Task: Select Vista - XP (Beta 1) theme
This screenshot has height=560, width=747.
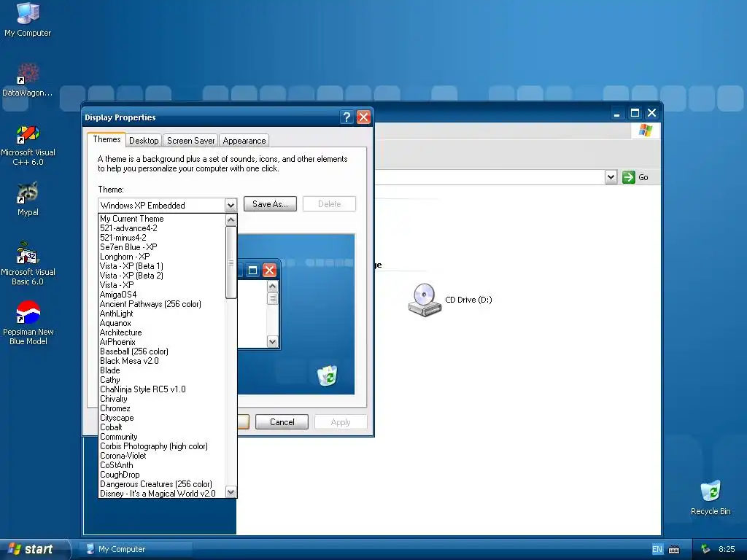Action: [162, 266]
